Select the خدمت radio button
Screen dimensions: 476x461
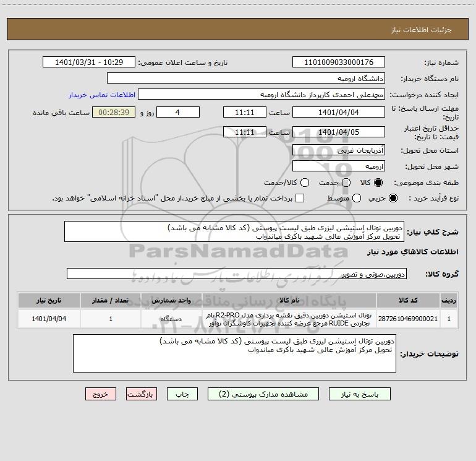[346, 183]
